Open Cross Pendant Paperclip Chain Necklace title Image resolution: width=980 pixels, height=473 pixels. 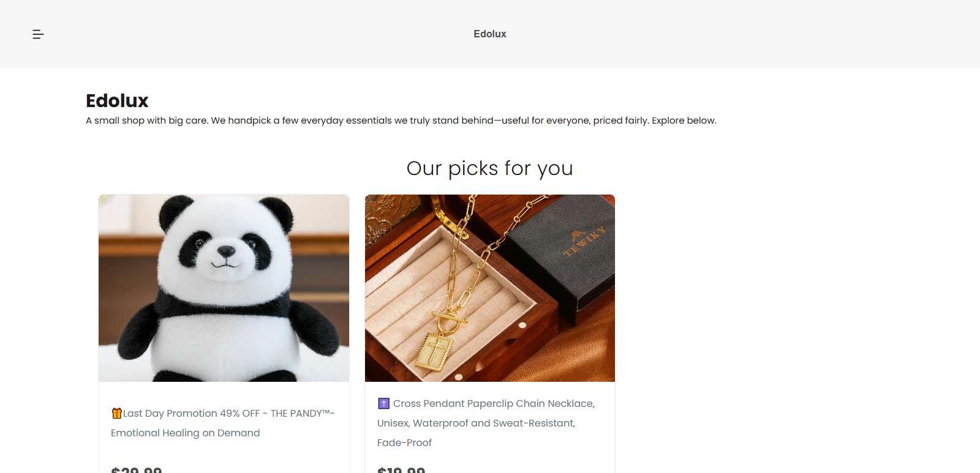[x=494, y=404]
